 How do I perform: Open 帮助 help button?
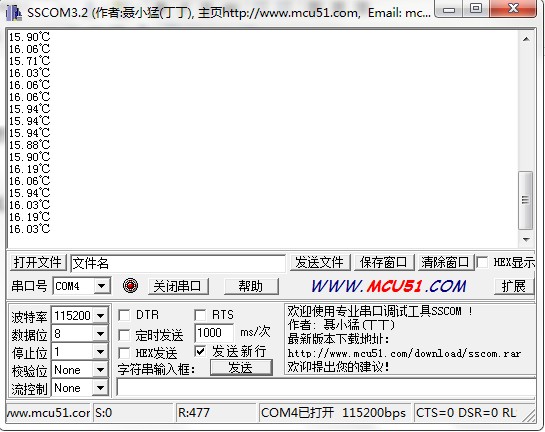point(251,286)
